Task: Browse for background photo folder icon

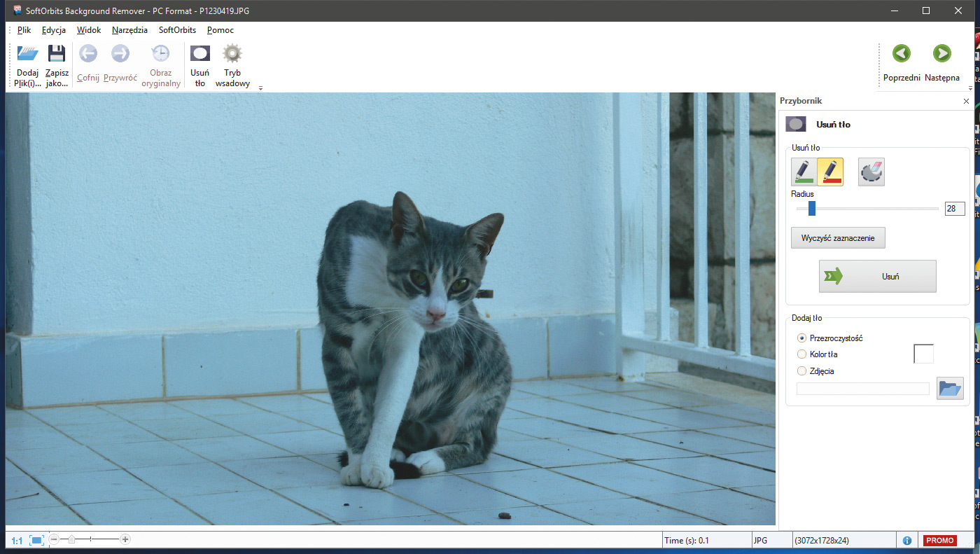Action: tap(950, 388)
